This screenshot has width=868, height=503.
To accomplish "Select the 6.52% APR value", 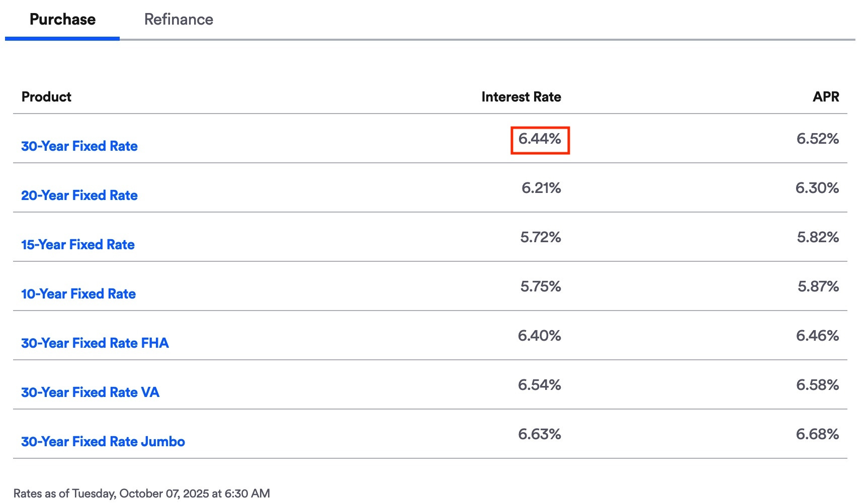I will click(817, 139).
